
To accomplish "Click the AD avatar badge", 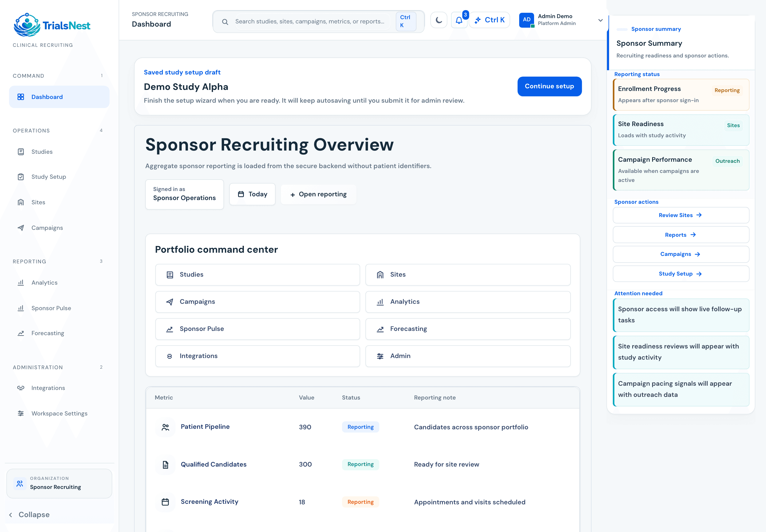I will click(526, 20).
